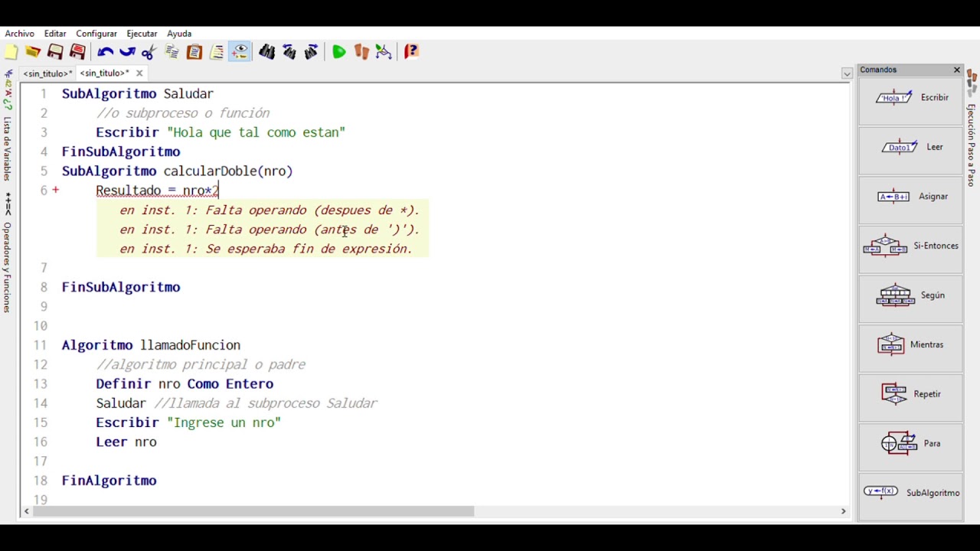The image size is (980, 551).
Task: Find previous match binoculars icon
Action: coord(289,52)
